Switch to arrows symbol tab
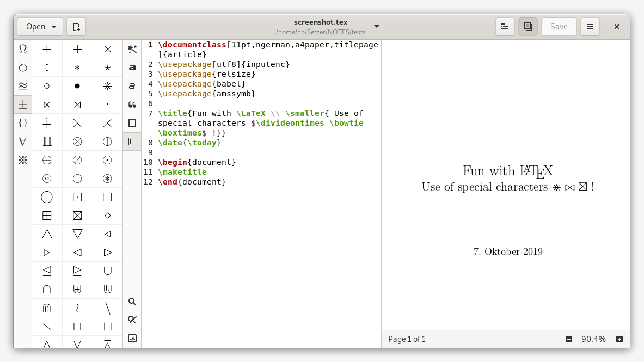The image size is (644, 362). click(23, 68)
